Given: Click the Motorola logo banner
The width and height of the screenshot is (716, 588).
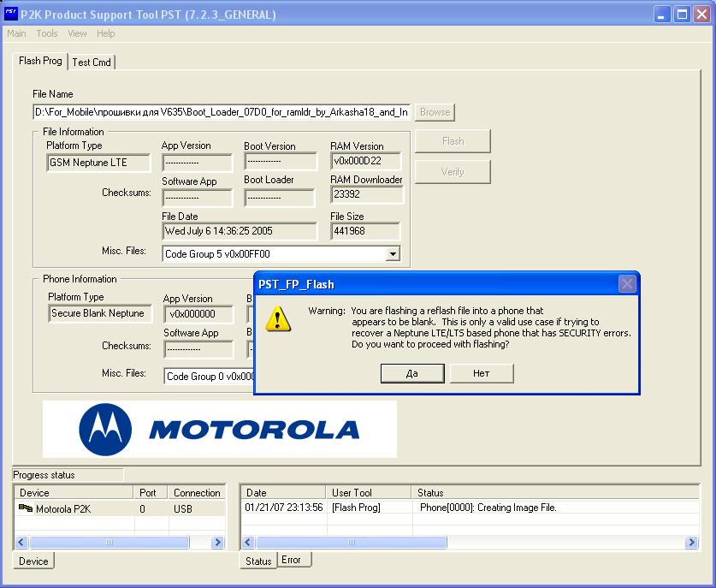Looking at the screenshot, I should tap(220, 430).
